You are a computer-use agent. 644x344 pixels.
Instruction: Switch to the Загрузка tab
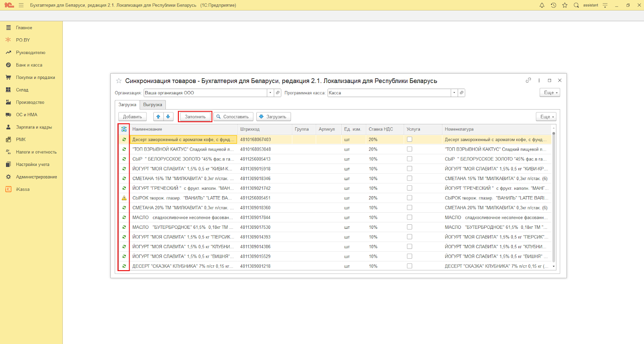click(127, 105)
